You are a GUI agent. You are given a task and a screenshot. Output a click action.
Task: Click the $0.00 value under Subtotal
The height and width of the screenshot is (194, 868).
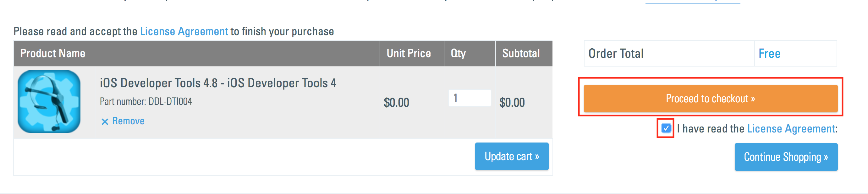click(x=512, y=102)
